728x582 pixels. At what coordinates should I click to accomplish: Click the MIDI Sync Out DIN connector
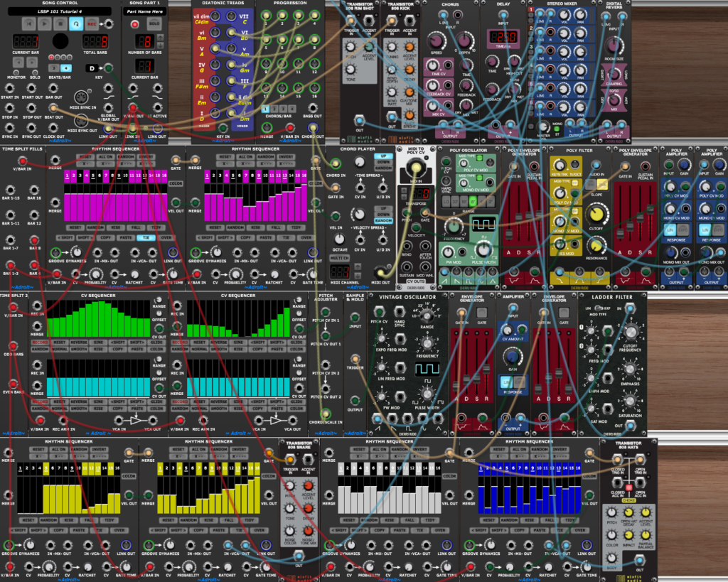82,121
